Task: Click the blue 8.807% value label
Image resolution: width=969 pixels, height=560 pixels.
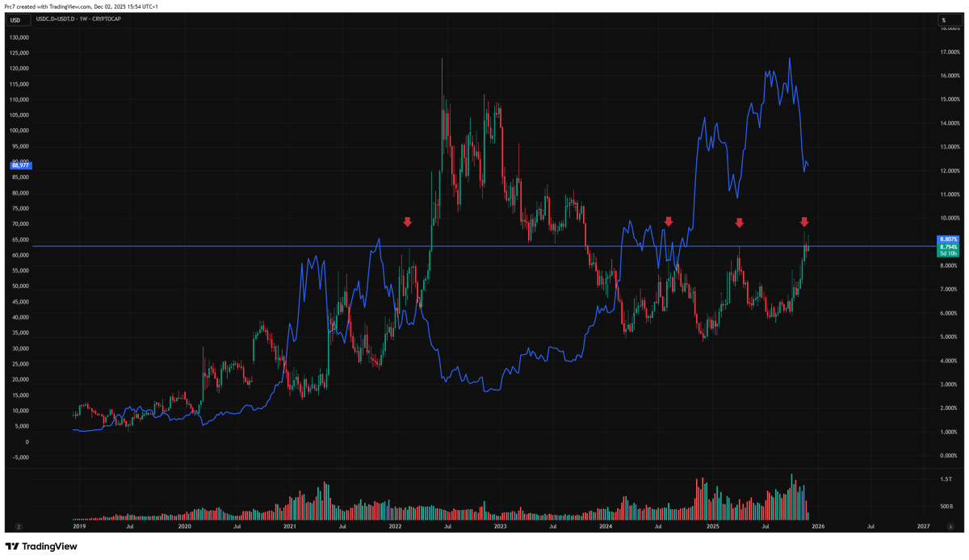Action: point(948,240)
